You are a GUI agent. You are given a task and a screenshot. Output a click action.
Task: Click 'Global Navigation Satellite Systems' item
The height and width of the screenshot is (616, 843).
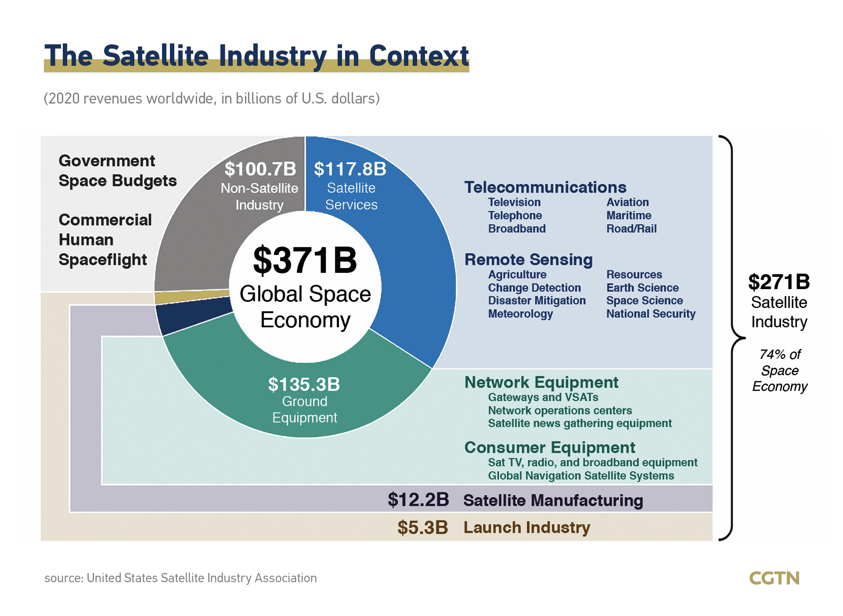581,476
